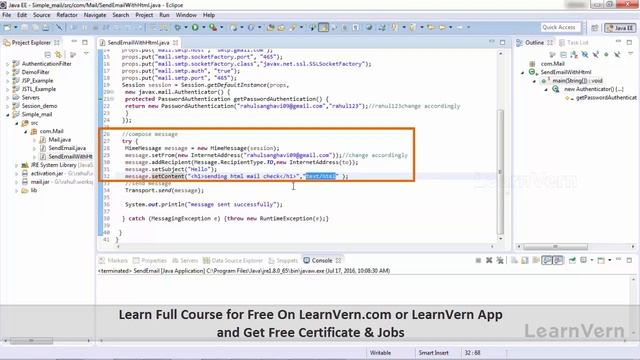Open the Source menu

(x=42, y=15)
